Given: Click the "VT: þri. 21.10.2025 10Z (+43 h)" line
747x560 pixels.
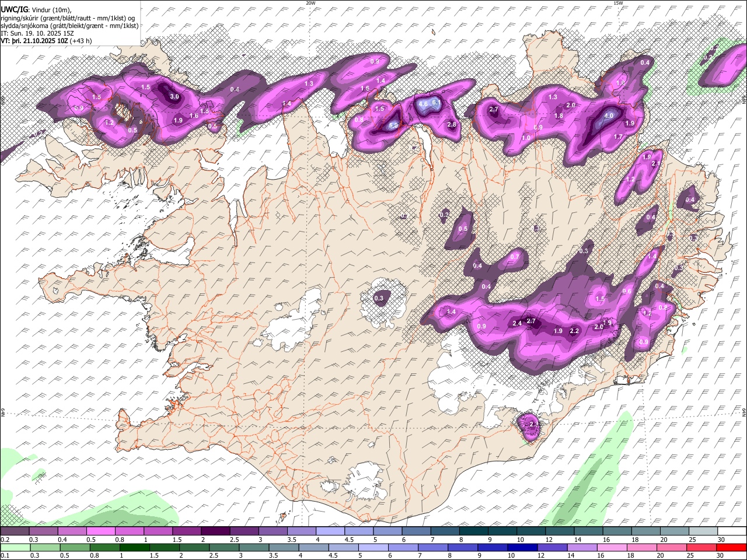Looking at the screenshot, I should [x=46, y=41].
